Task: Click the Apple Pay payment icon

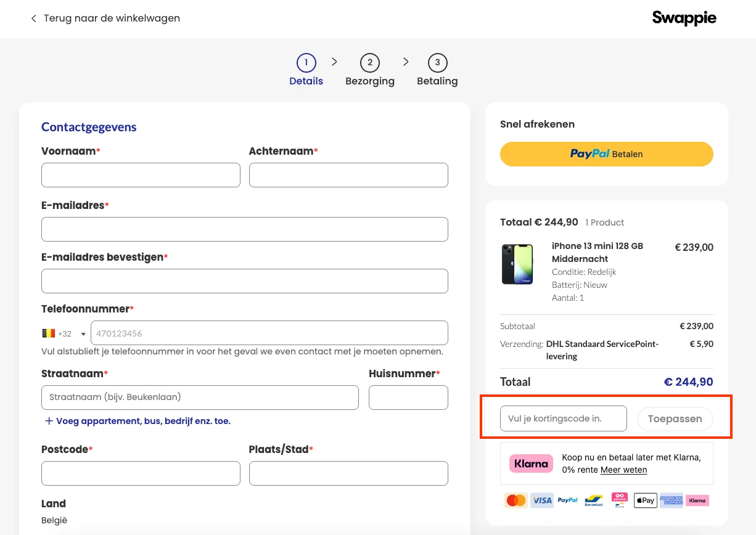Action: pos(645,500)
